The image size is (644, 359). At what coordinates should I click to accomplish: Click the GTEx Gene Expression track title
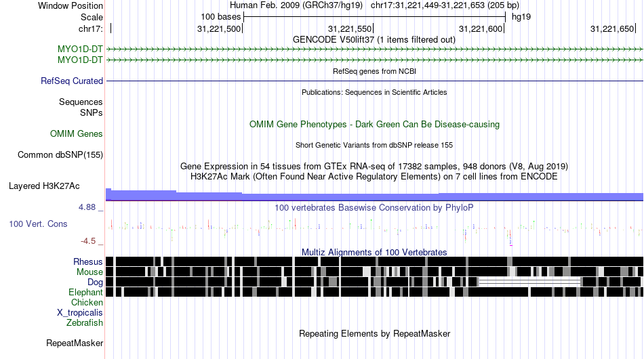374,166
